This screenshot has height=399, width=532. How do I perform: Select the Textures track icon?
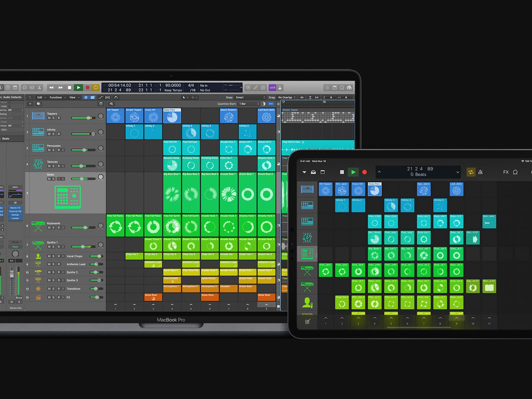[38, 164]
